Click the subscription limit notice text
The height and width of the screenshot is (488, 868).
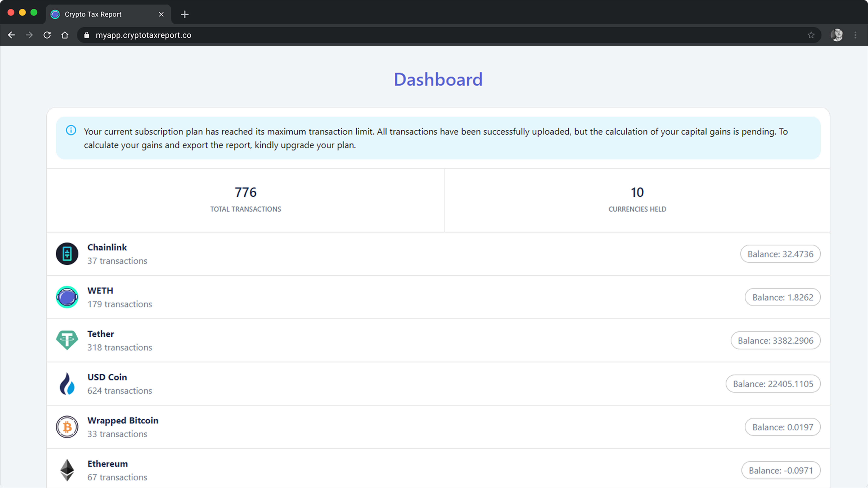pos(436,138)
